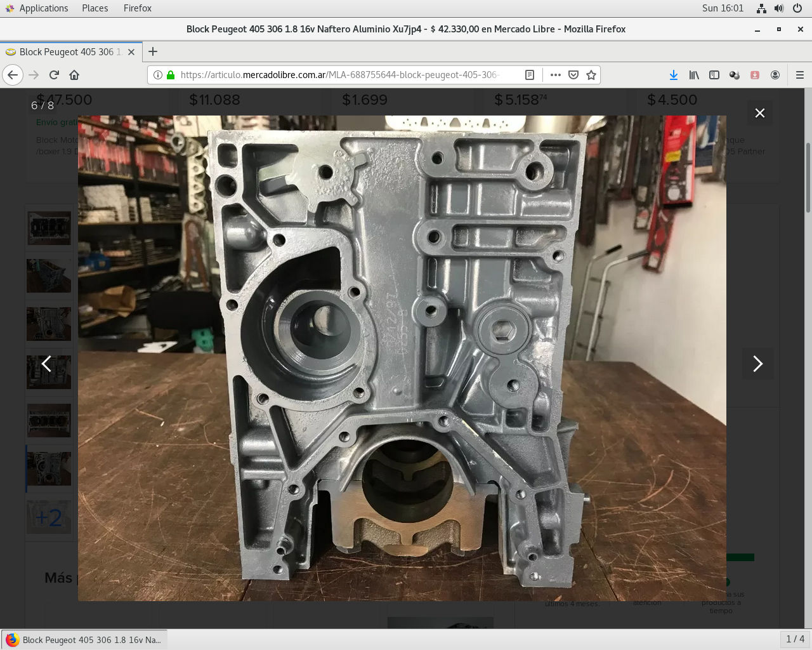Select the fourth product thumbnail
Image resolution: width=812 pixels, height=650 pixels.
pyautogui.click(x=49, y=373)
